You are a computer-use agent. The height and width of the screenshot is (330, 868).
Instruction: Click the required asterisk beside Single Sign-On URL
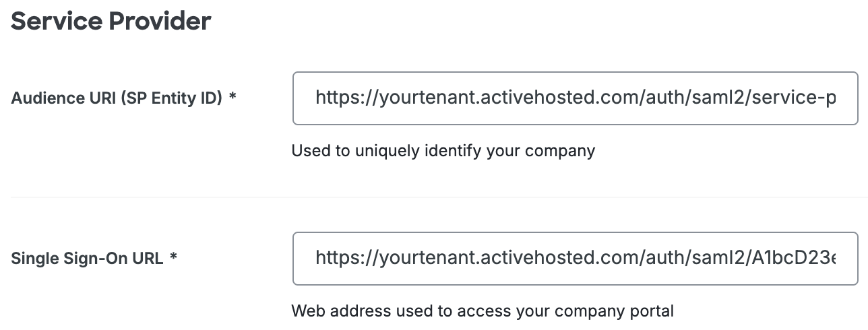[173, 258]
